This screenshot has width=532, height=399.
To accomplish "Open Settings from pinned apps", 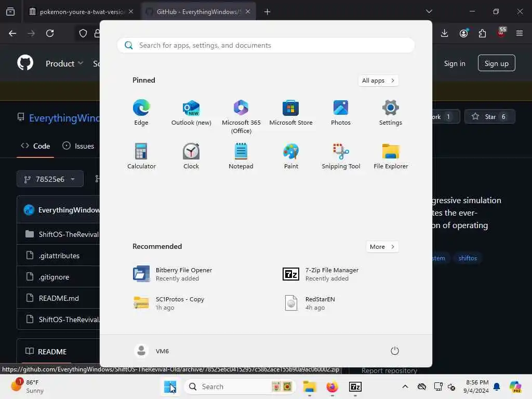I will (391, 113).
